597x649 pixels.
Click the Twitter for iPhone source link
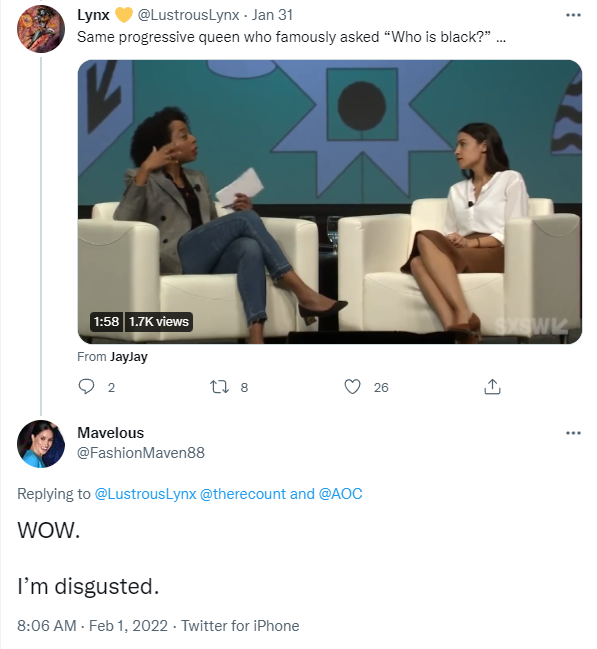coord(240,626)
